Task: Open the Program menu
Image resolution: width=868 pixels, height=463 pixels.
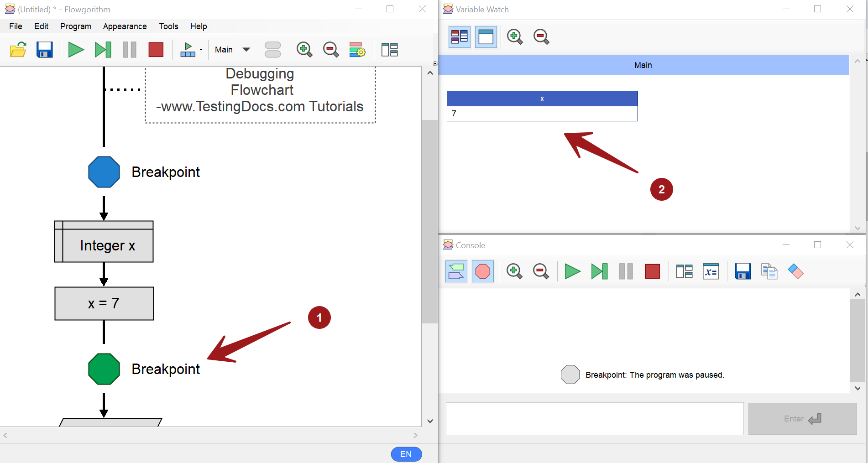Action: click(x=76, y=26)
